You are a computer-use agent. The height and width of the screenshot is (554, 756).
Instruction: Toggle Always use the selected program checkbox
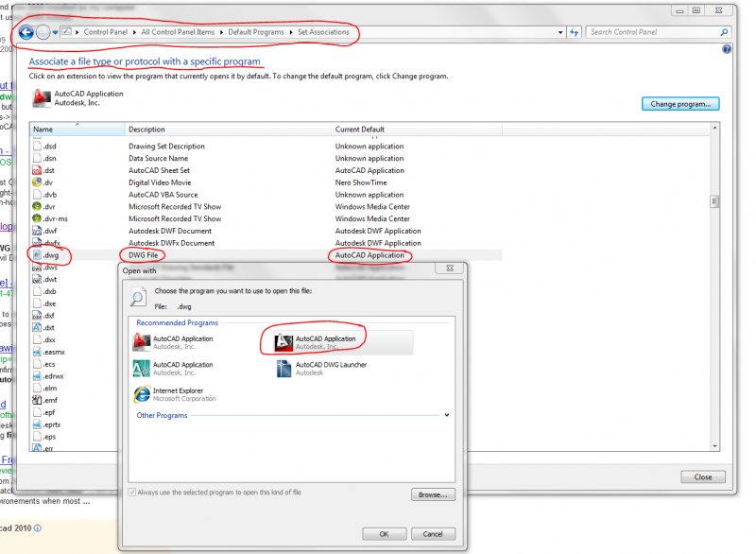pos(132,493)
